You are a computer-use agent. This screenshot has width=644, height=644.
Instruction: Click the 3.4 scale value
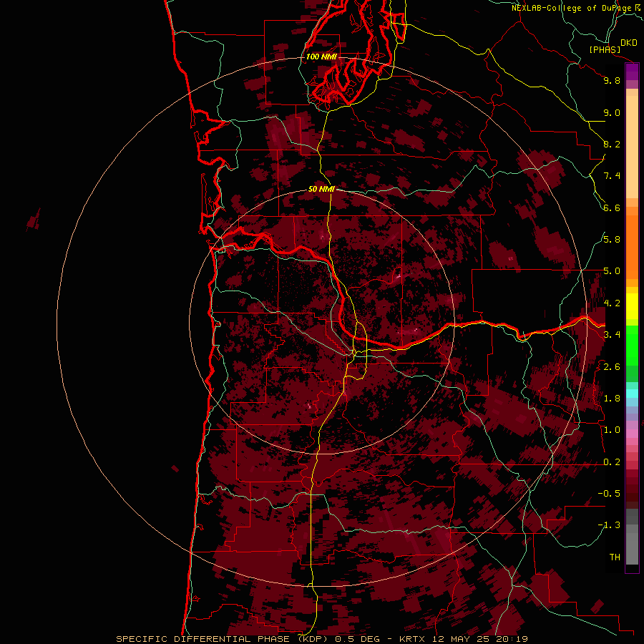[x=612, y=335]
